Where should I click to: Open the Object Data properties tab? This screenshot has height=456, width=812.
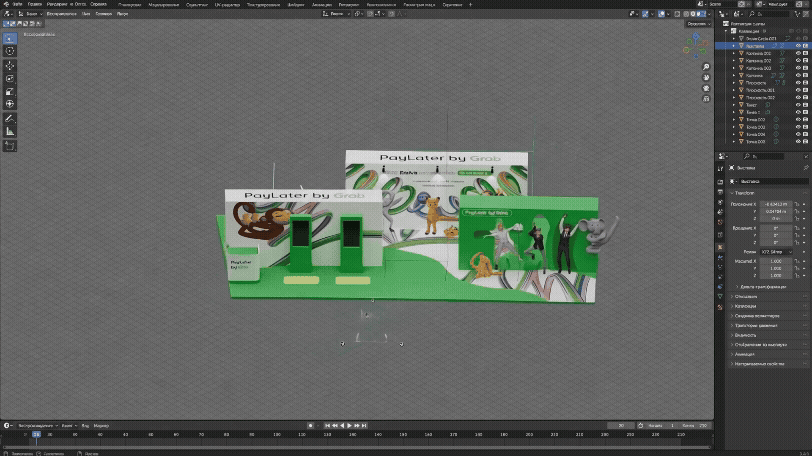pos(720,297)
